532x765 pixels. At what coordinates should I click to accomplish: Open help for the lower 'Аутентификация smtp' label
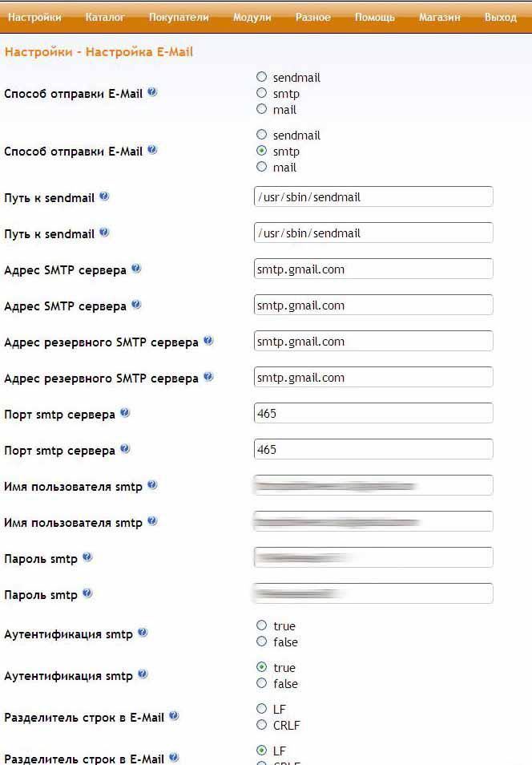(143, 675)
